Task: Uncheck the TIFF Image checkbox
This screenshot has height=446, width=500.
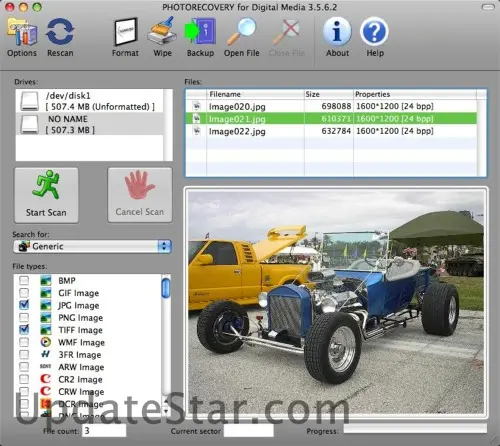Action: [24, 329]
